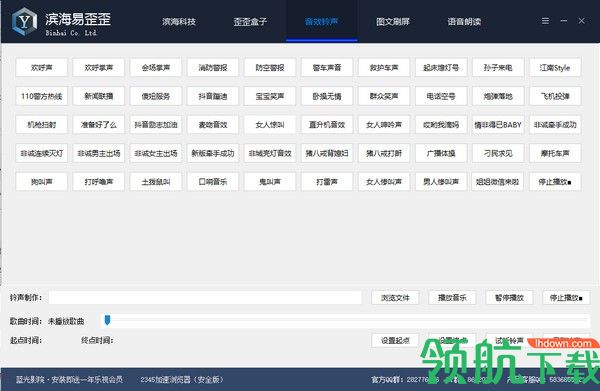Play the 男人惨叫声 sound
600x391 pixels.
coord(441,182)
